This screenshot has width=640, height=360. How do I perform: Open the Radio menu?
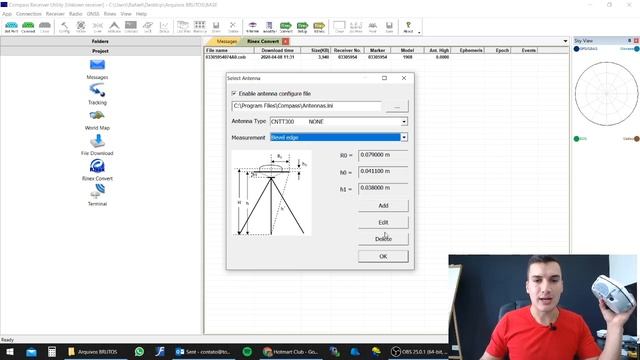76,14
